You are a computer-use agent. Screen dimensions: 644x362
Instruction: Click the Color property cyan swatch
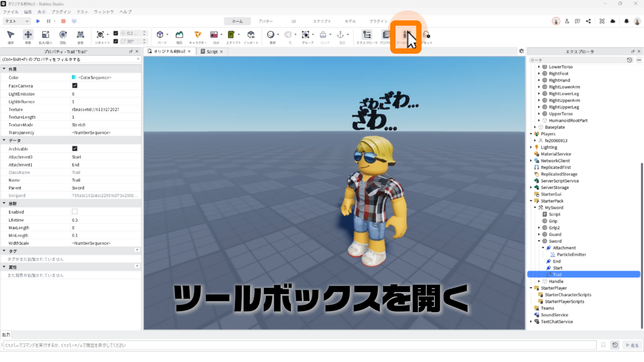(74, 77)
